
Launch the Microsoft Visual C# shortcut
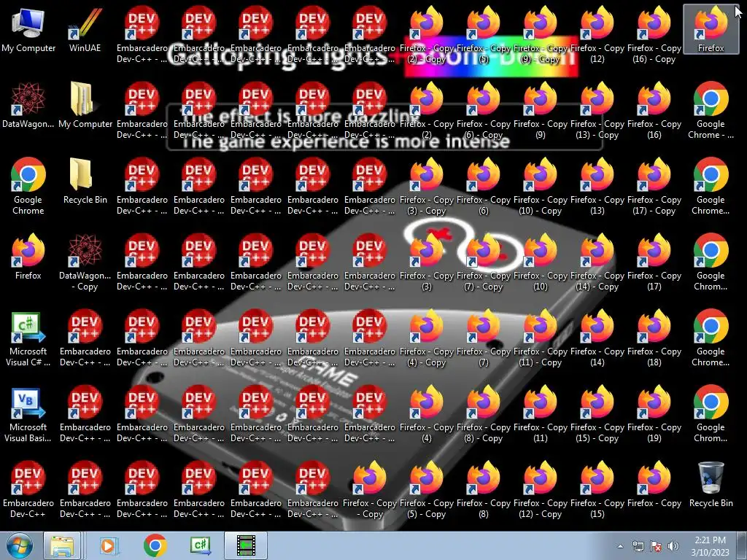pos(28,338)
